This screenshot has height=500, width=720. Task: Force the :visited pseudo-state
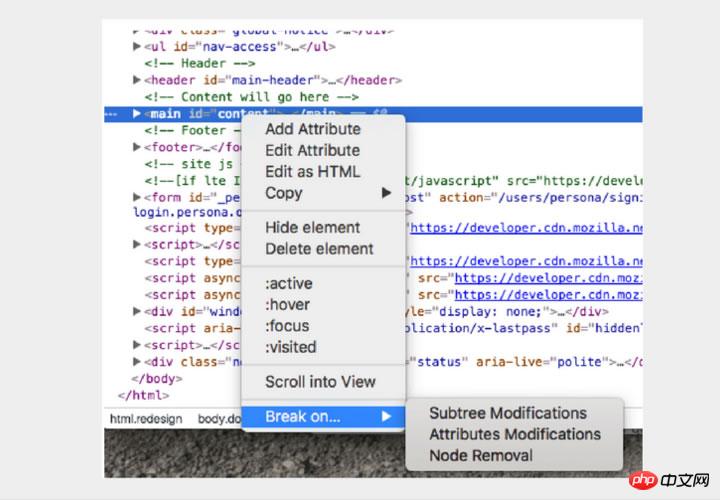tap(323, 347)
